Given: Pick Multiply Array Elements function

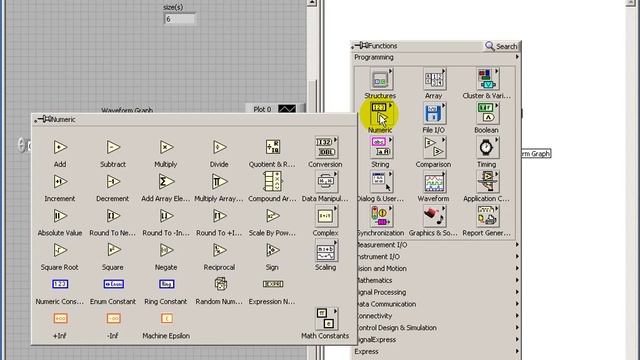Looking at the screenshot, I should click(x=219, y=182).
